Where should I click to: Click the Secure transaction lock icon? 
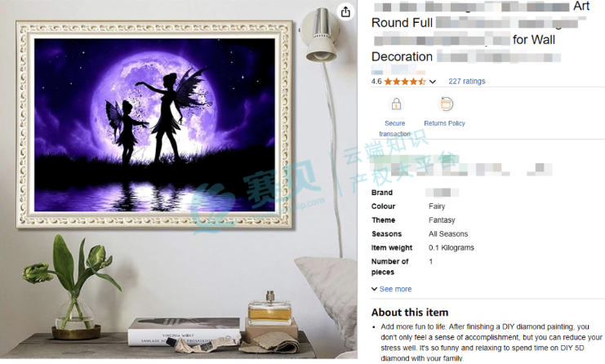pos(396,104)
